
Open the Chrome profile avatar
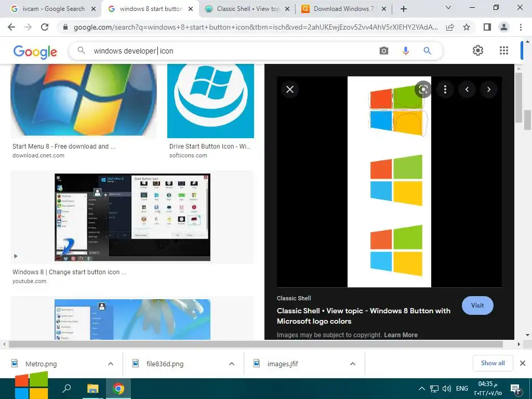click(504, 27)
